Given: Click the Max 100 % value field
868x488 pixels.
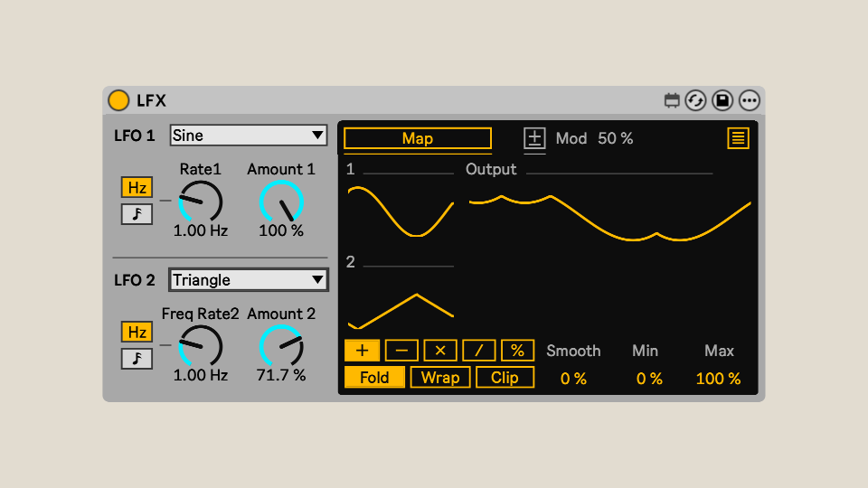Looking at the screenshot, I should [x=718, y=379].
